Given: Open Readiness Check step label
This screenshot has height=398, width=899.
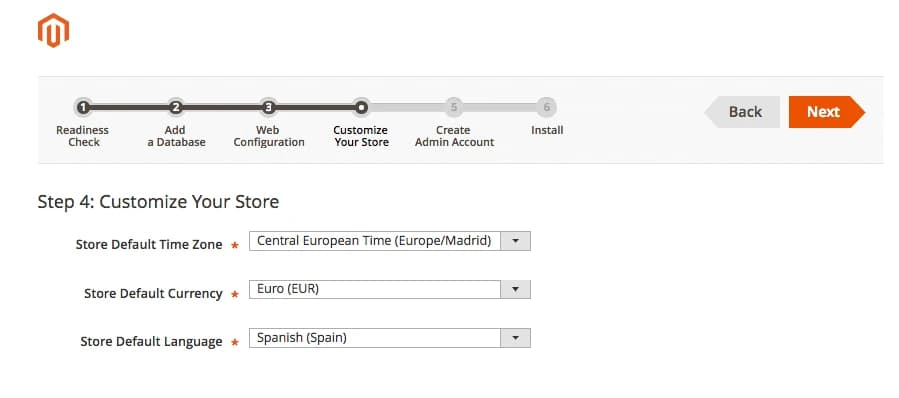Looking at the screenshot, I should click(x=83, y=136).
